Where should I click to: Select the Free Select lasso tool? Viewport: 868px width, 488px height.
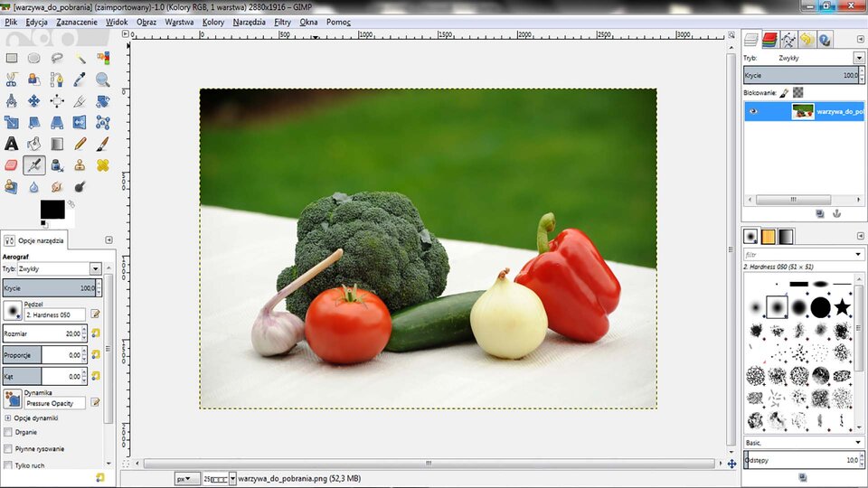[x=57, y=58]
